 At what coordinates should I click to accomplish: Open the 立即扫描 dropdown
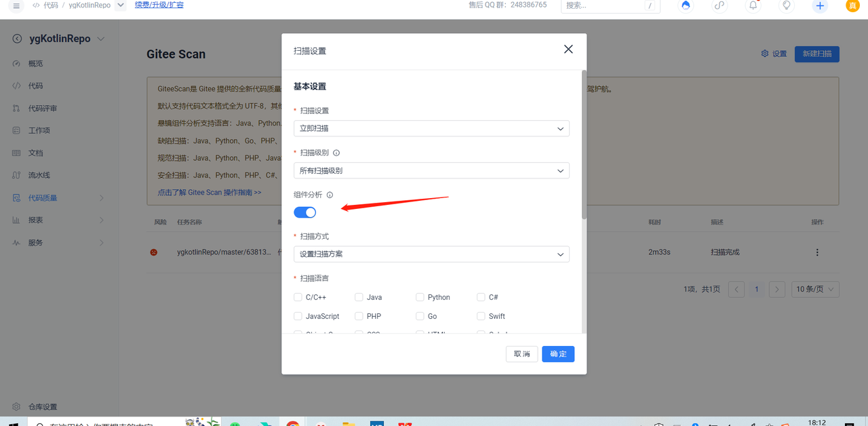pos(431,128)
